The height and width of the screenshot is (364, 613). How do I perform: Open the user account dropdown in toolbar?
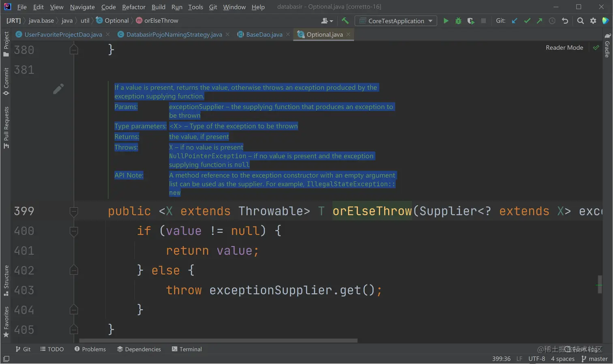(327, 21)
